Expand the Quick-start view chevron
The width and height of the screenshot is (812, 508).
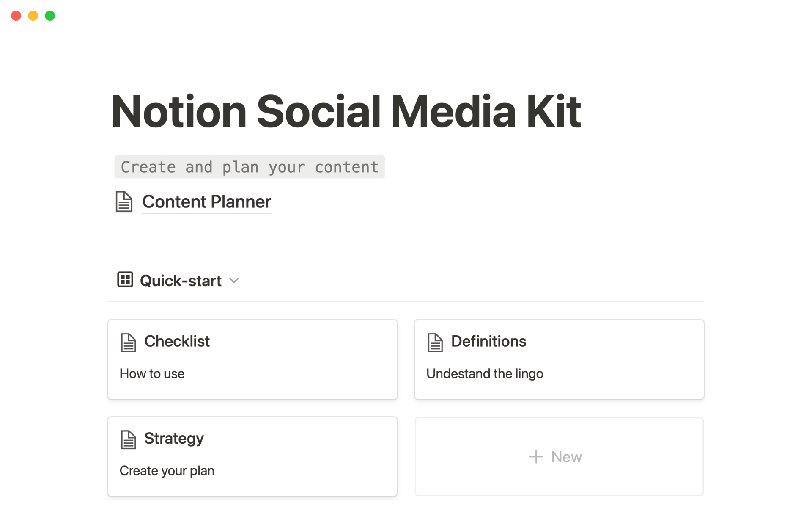(x=234, y=281)
